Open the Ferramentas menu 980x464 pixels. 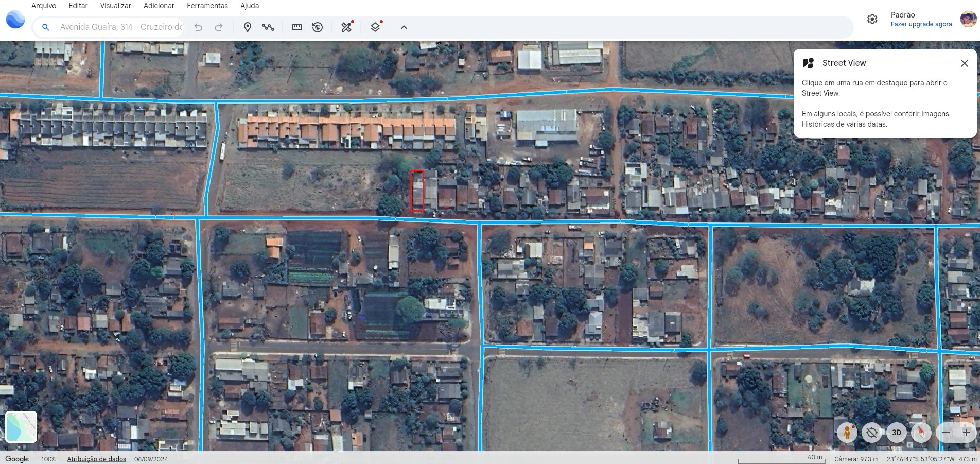point(207,6)
